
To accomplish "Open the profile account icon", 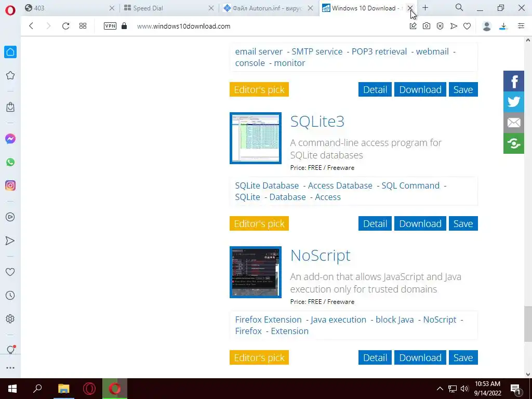I will (487, 26).
